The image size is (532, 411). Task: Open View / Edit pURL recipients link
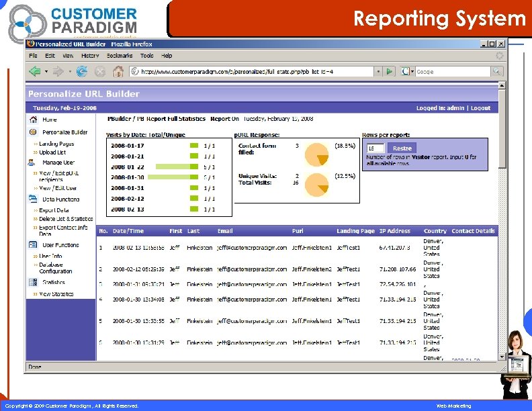coord(58,177)
